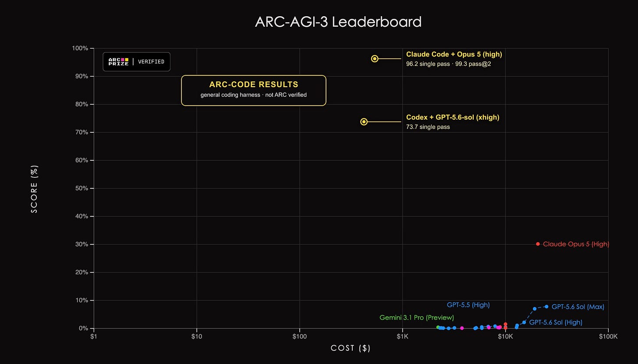The height and width of the screenshot is (364, 638).
Task: Select the Codex + GPT-5.6-sol data point
Action: (364, 122)
